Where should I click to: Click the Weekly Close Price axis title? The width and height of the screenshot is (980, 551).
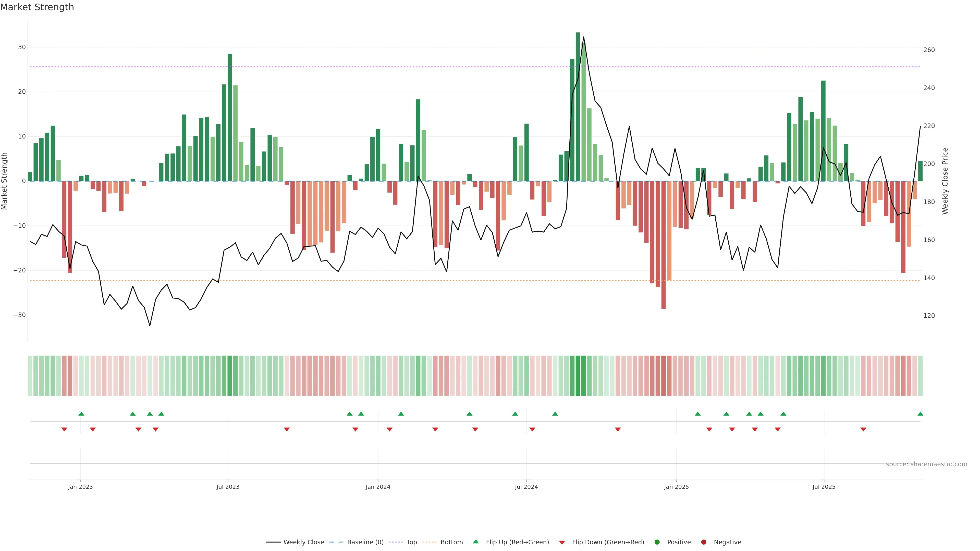(x=945, y=181)
